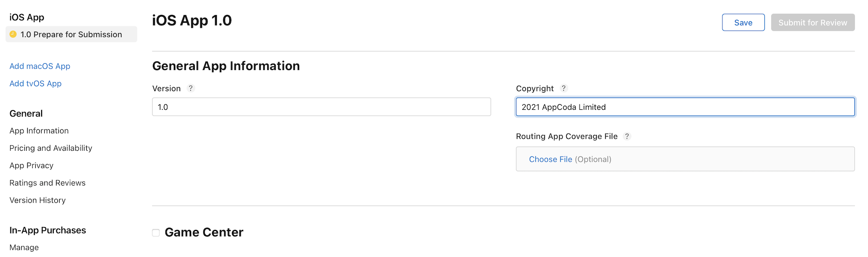The image size is (868, 257).
Task: Click into the Copyright text field
Action: point(685,107)
